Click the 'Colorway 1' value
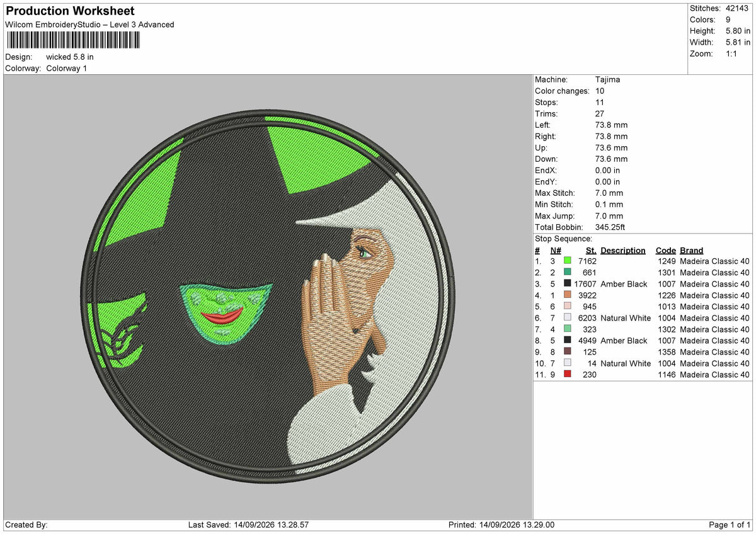Screen dimensions: 756x534 click(x=67, y=68)
